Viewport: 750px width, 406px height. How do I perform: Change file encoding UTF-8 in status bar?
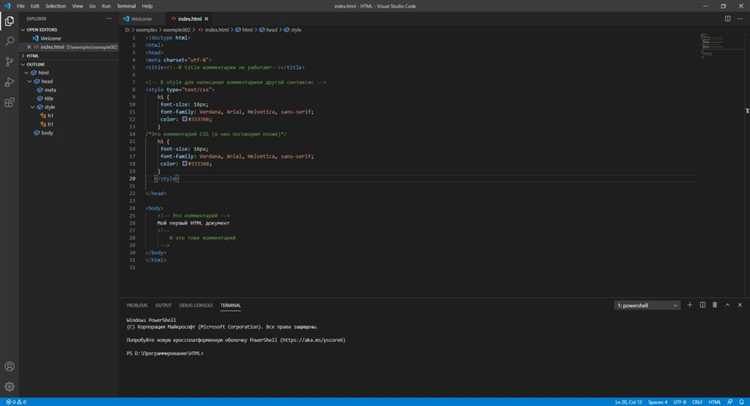point(680,402)
